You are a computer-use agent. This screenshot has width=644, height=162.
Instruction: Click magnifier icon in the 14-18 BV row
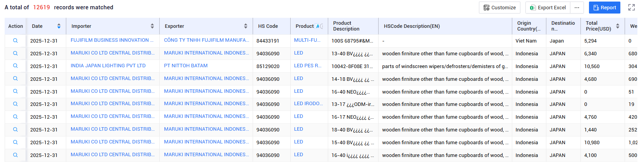15,79
